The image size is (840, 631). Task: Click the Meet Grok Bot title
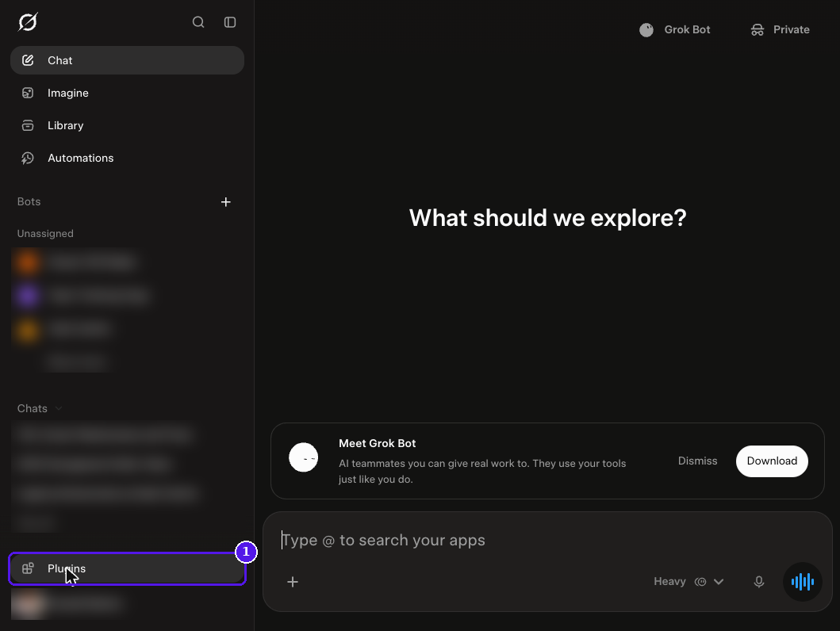(x=377, y=443)
